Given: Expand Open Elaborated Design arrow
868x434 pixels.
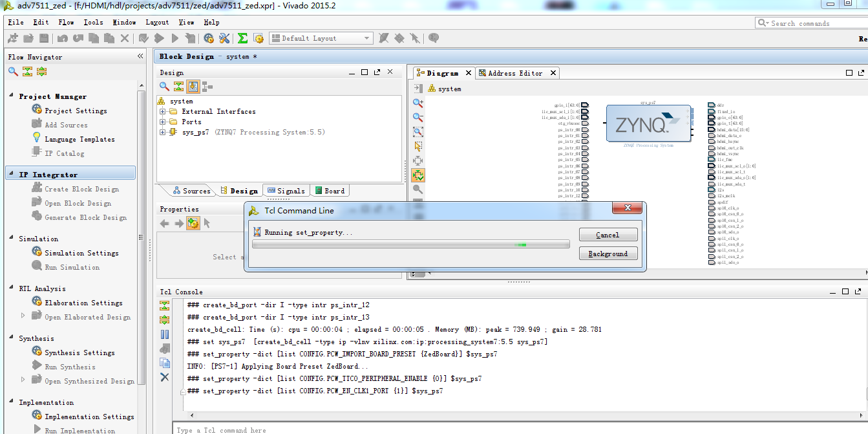Looking at the screenshot, I should (24, 316).
